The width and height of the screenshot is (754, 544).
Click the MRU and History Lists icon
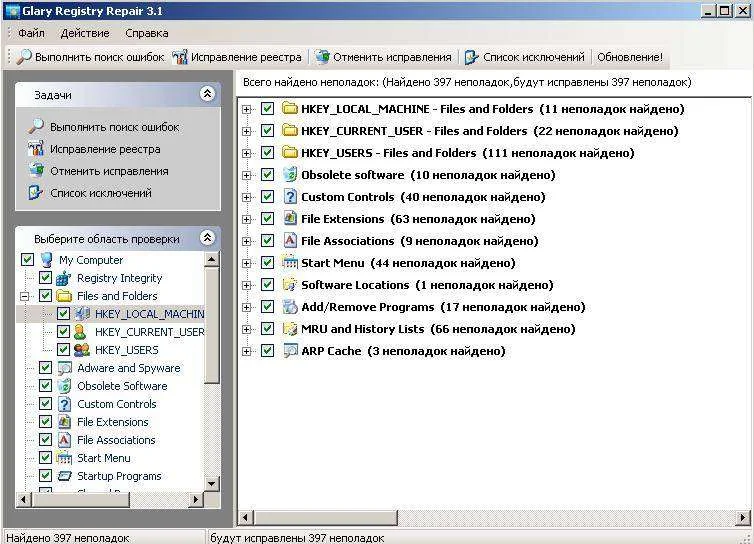point(290,329)
